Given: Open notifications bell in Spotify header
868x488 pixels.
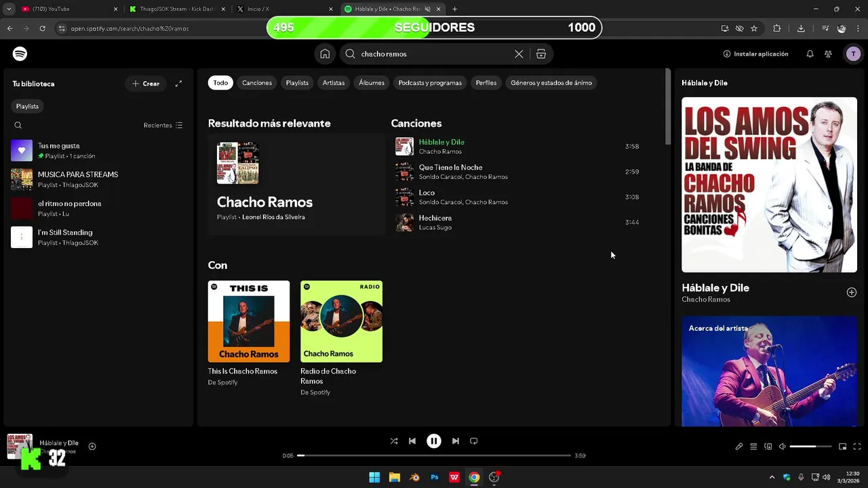Looking at the screenshot, I should 810,54.
